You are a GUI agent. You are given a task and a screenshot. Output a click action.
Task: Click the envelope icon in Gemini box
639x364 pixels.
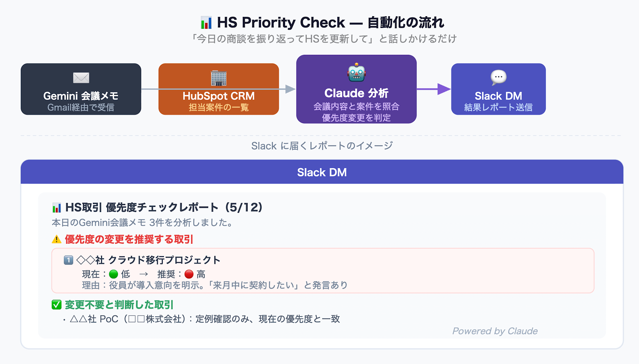click(x=81, y=78)
